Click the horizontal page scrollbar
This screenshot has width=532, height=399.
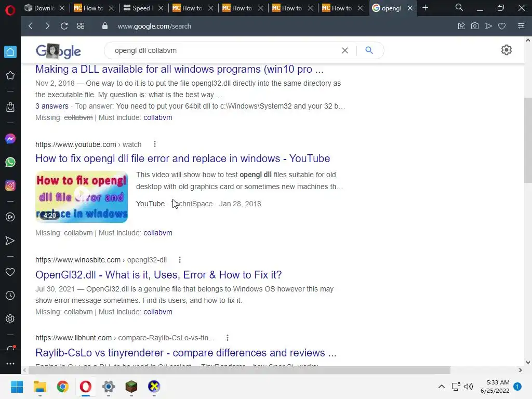(239, 370)
